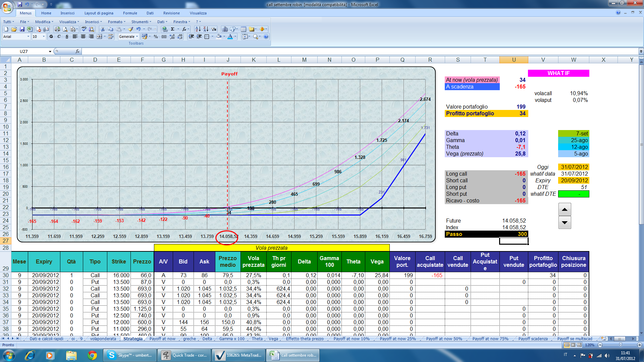
Task: Open the Home ribbon tab
Action: point(46,13)
